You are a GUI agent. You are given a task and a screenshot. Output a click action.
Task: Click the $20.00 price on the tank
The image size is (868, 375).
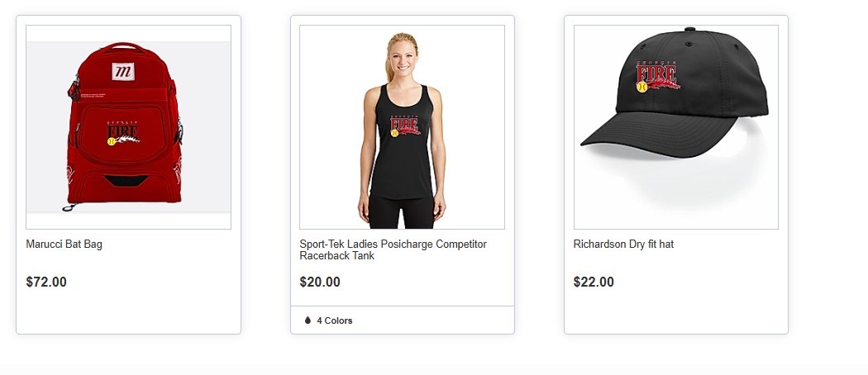tap(320, 282)
